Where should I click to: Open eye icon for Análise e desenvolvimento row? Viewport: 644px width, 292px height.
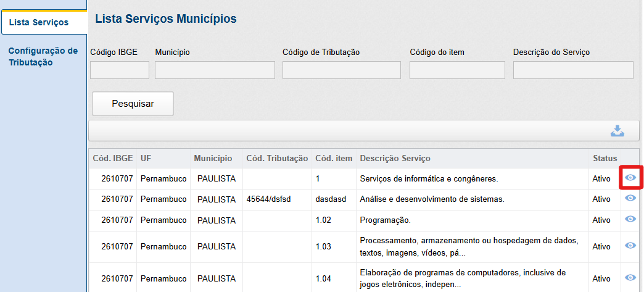click(630, 198)
